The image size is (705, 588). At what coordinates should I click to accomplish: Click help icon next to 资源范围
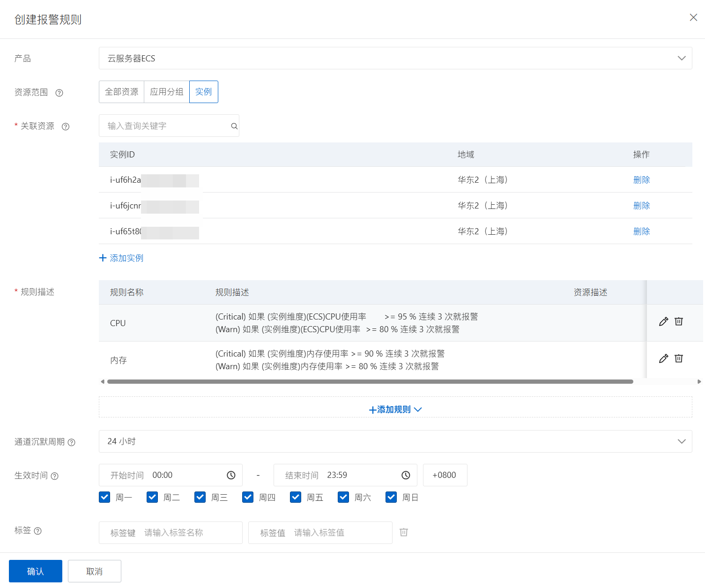coord(59,93)
